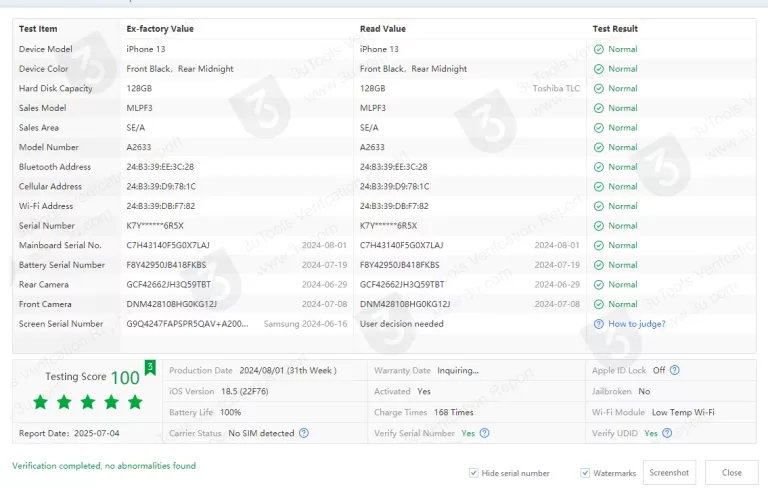Click the screen serial G9Q4247FAPSPR5QAV+A200... value

pos(187,324)
